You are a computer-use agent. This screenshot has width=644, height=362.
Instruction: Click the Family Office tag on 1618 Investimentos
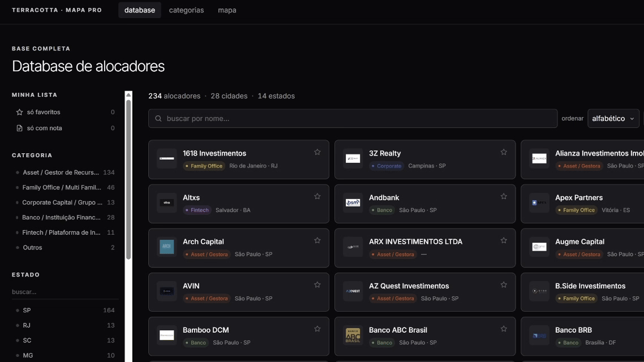[204, 166]
